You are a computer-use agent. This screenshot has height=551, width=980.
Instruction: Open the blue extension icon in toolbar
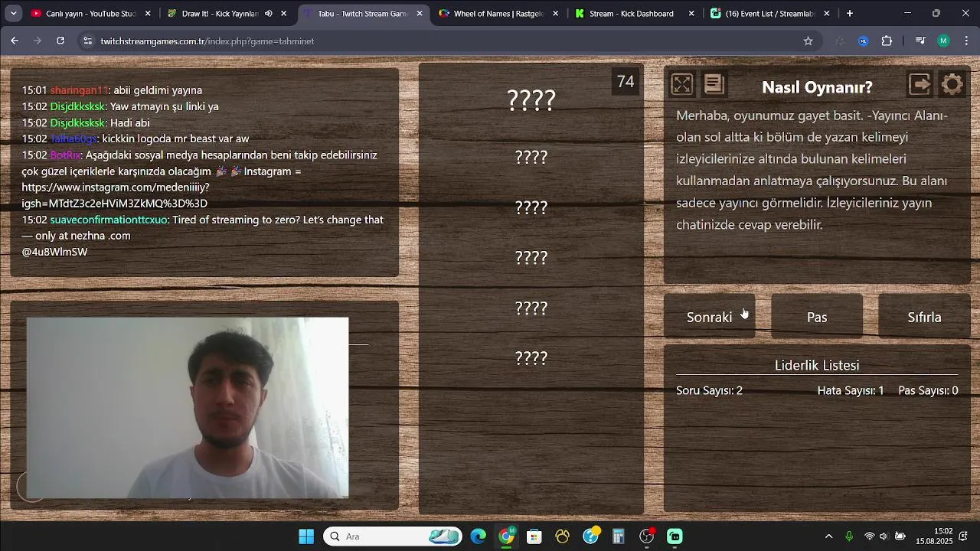coord(864,41)
